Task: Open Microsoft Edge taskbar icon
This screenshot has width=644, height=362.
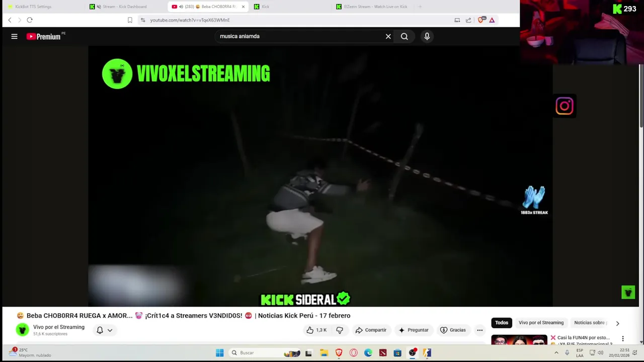Action: (x=368, y=353)
